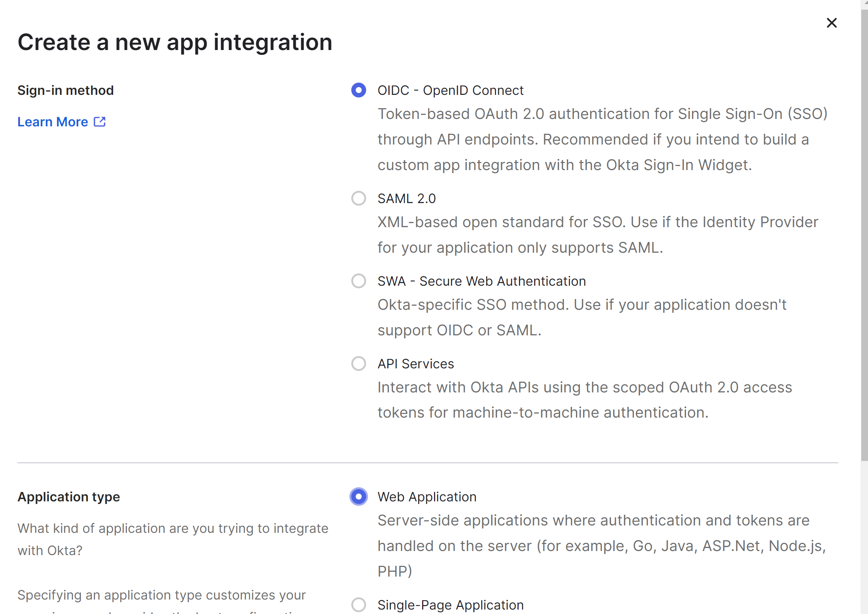This screenshot has width=868, height=614.
Task: Click the Single-Page Application label
Action: click(450, 605)
